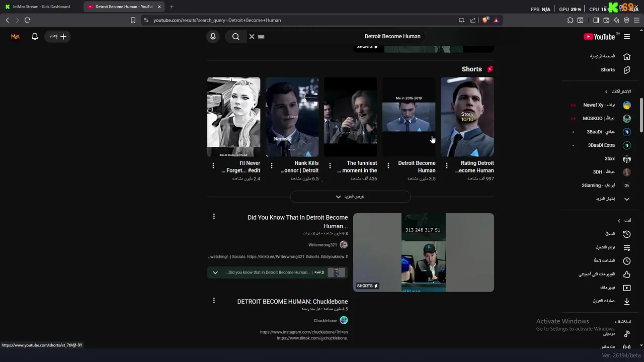Open options for "Did You Know" video
Screen dimensions: 644x362
point(214,216)
